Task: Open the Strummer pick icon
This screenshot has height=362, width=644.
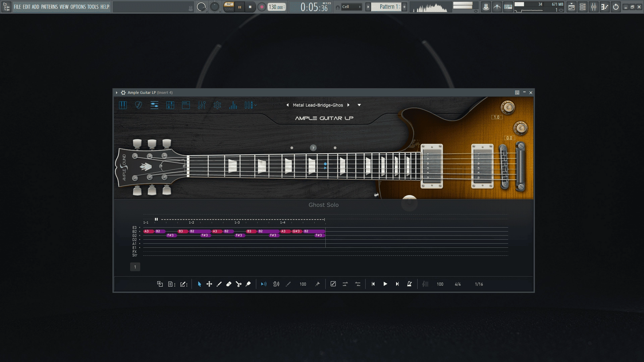Action: (x=139, y=105)
